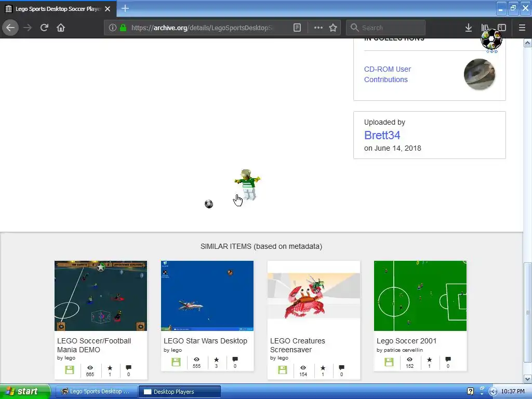Screen dimensions: 532x399
Task: Open LEGO Soccer/Football Mania DEMO thumbnail
Action: [x=101, y=296]
